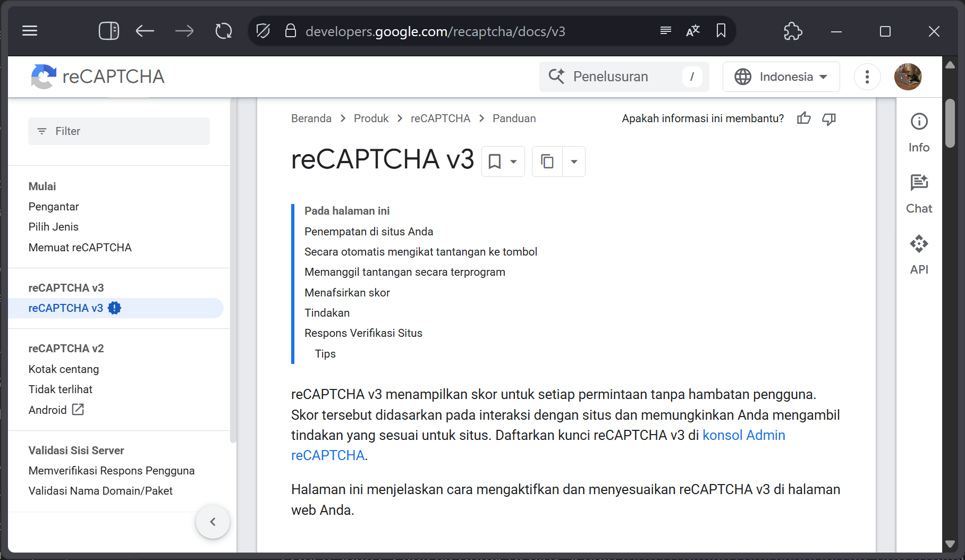Viewport: 965px width, 560px height.
Task: Bookmark this page in browser
Action: pos(721,31)
